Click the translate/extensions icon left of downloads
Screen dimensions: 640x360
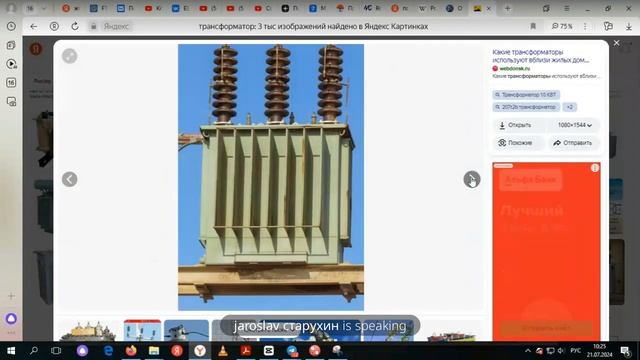[608, 26]
